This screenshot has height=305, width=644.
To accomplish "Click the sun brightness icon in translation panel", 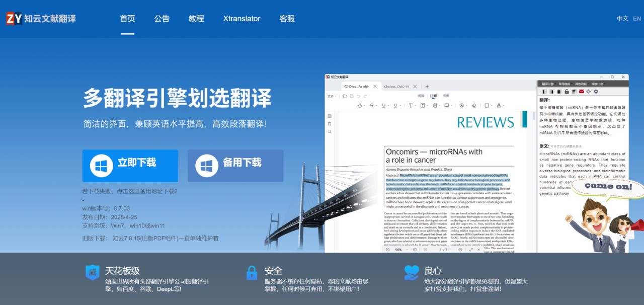I will (588, 91).
